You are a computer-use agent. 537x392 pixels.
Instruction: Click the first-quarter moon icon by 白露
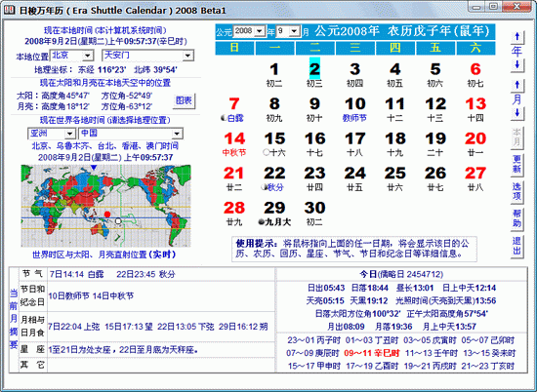coord(224,118)
